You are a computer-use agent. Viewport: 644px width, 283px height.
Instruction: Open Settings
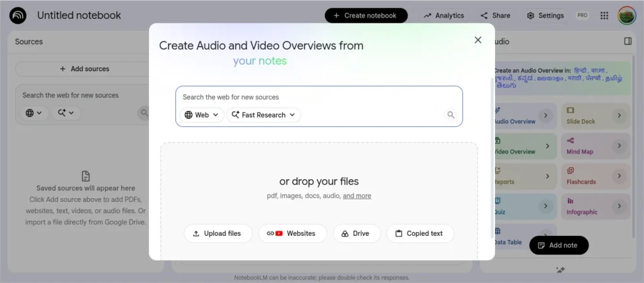pos(545,16)
